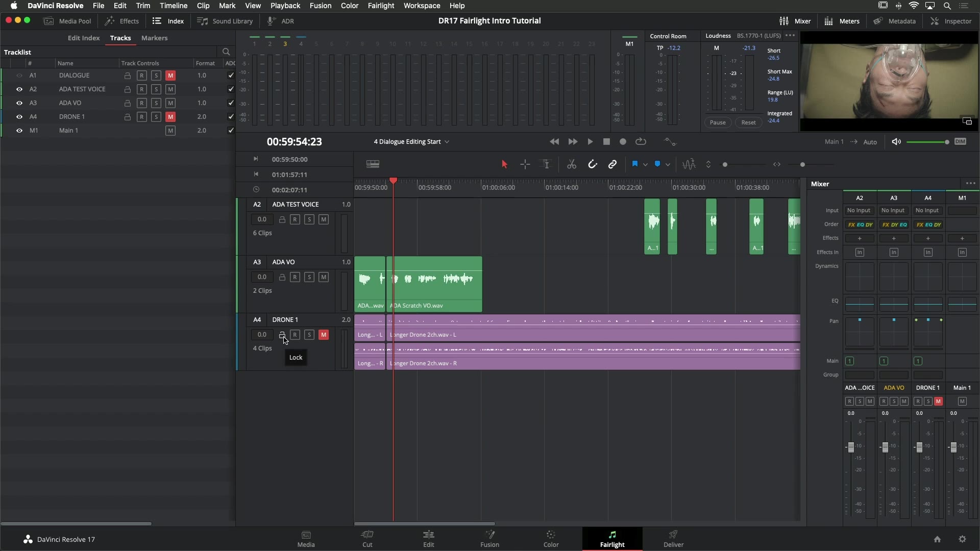Open the ADR panel
The width and height of the screenshot is (980, 551).
281,21
